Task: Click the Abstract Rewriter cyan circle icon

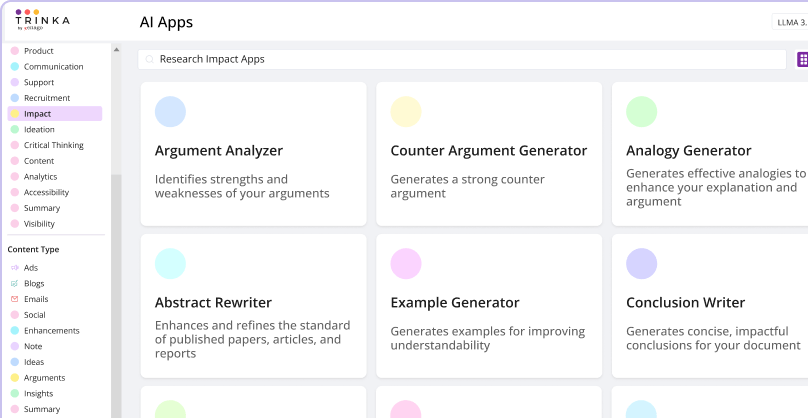Action: click(170, 264)
